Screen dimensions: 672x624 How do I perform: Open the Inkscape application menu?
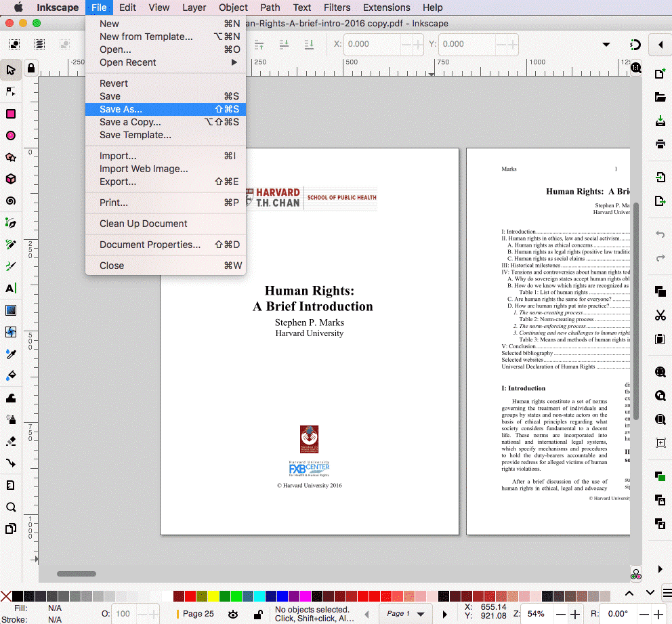(x=58, y=7)
